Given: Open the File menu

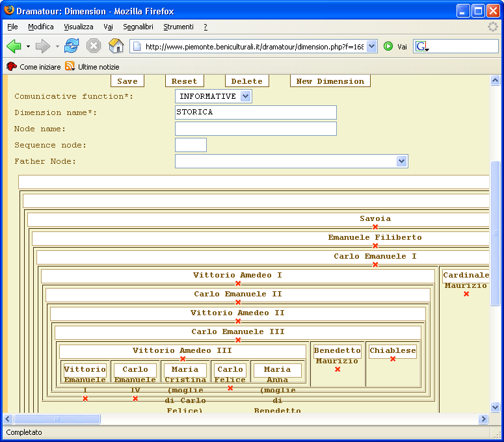Looking at the screenshot, I should click(x=12, y=27).
